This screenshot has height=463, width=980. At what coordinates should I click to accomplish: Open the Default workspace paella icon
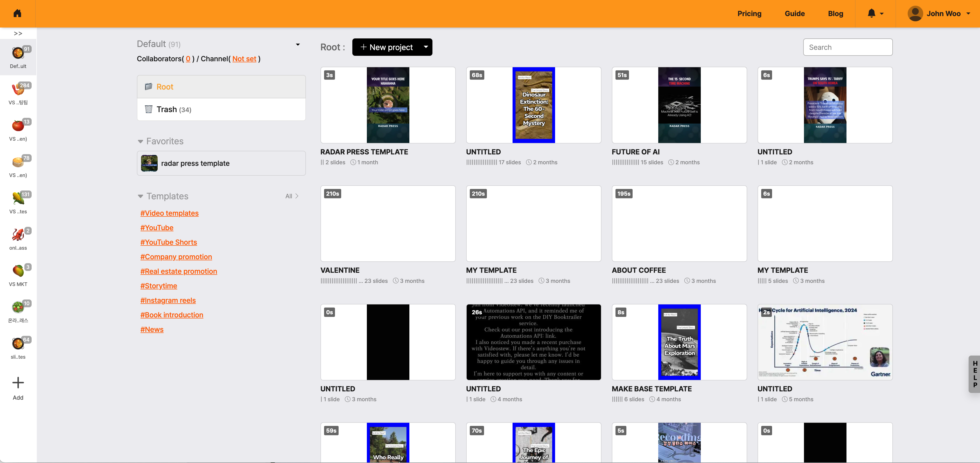point(18,53)
